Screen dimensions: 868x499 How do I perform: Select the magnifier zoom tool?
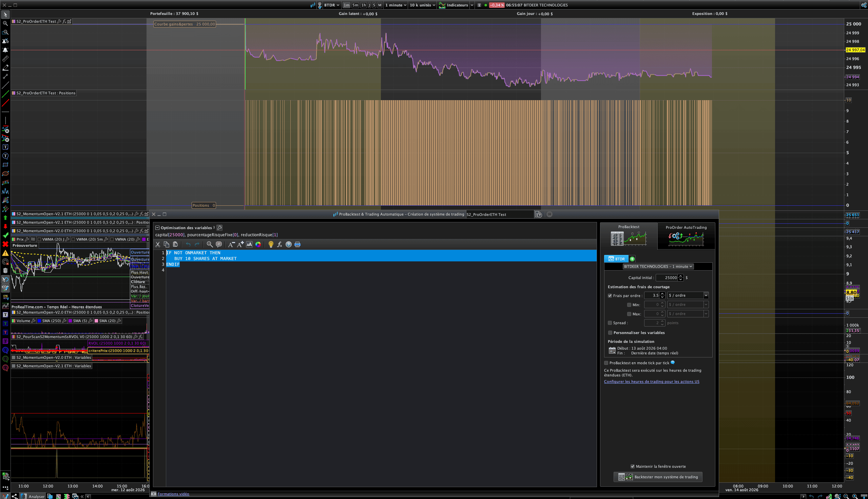[x=5, y=23]
